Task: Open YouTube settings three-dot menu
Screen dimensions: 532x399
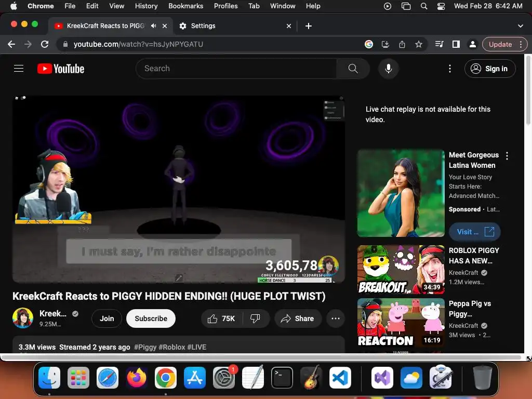Action: [x=449, y=69]
